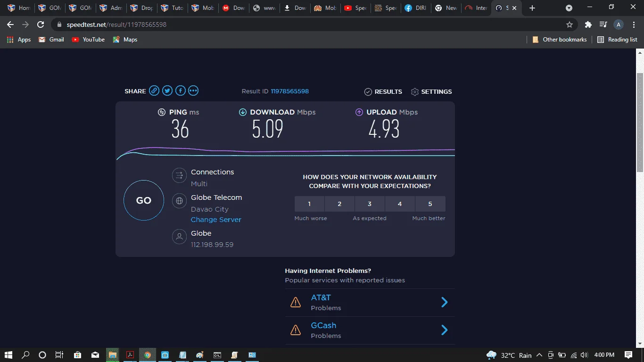Viewport: 644px width, 362px height.
Task: Share the result on Twitter
Action: (x=167, y=91)
